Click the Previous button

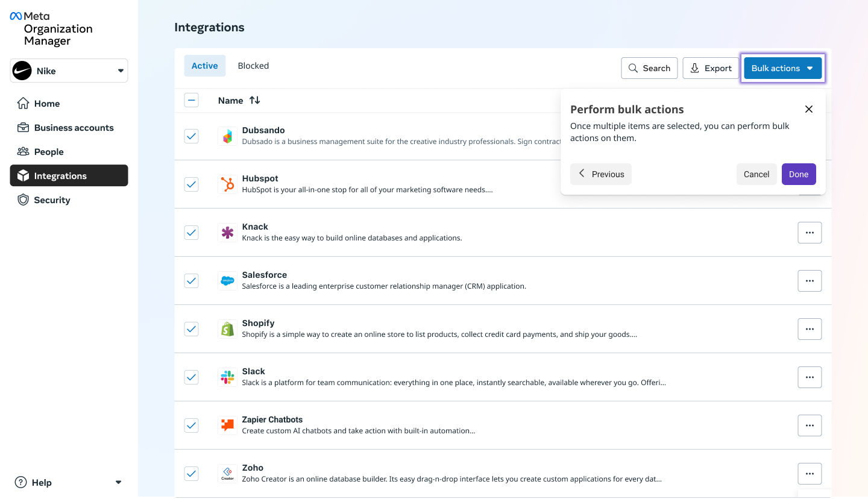click(x=601, y=174)
